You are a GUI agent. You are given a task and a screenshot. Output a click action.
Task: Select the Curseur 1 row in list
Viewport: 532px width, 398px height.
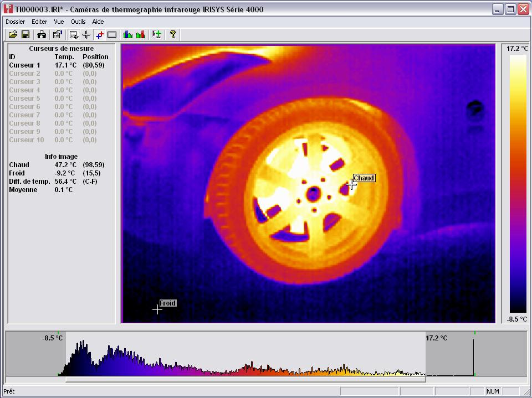tap(25, 65)
